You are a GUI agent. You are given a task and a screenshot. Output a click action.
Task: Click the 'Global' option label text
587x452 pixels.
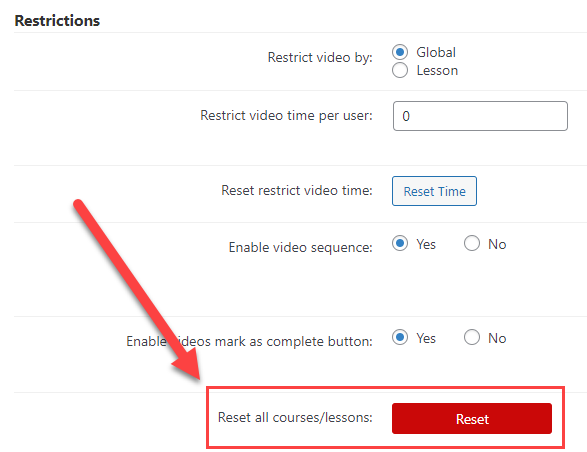[x=436, y=52]
